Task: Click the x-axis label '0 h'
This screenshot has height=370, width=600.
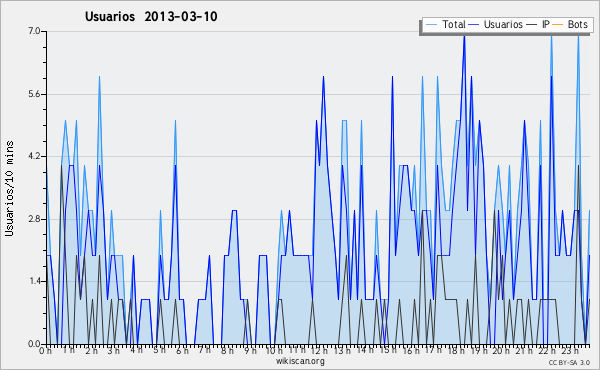Action: click(45, 350)
